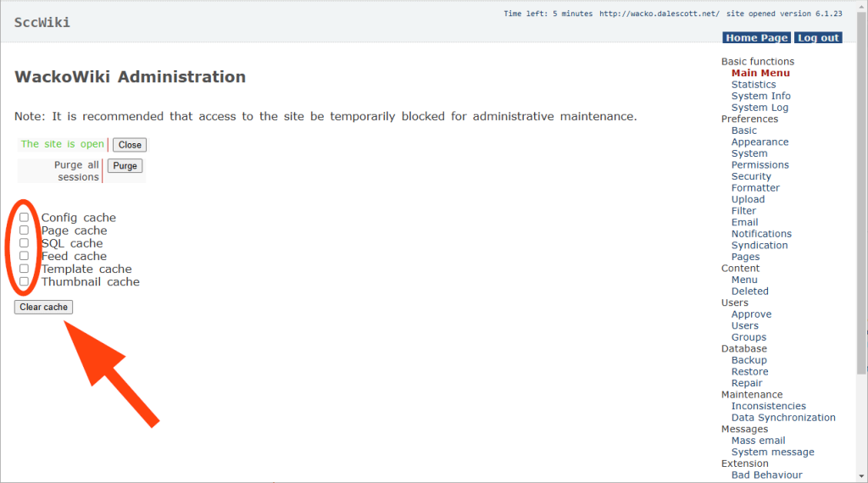Image resolution: width=868 pixels, height=483 pixels.
Task: Go to the Home Page link
Action: pyautogui.click(x=756, y=38)
